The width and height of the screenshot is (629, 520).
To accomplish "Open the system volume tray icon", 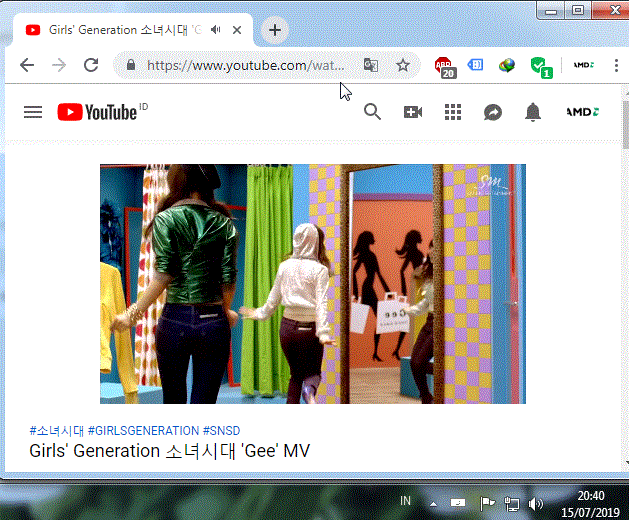I will click(x=536, y=504).
